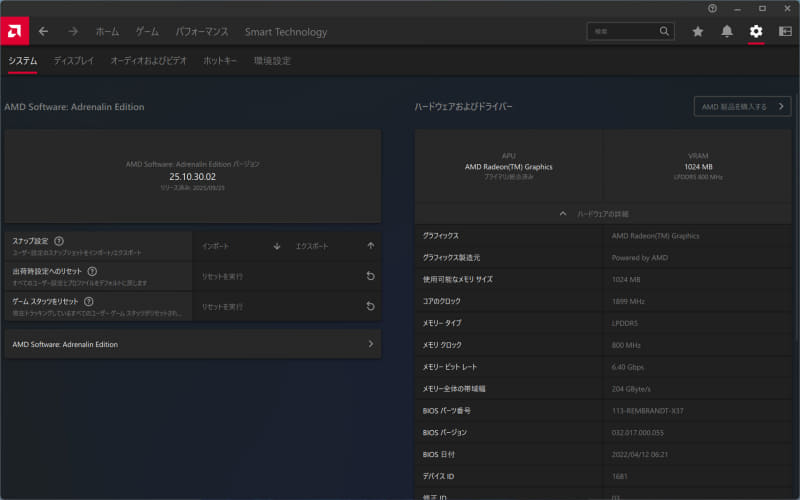Switch to the ホットキー tab

(220, 61)
